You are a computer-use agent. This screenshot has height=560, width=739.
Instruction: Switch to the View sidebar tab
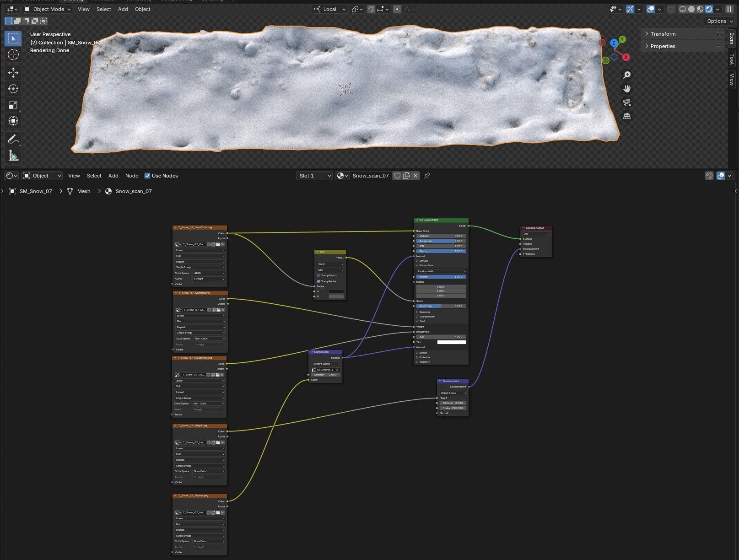[732, 80]
